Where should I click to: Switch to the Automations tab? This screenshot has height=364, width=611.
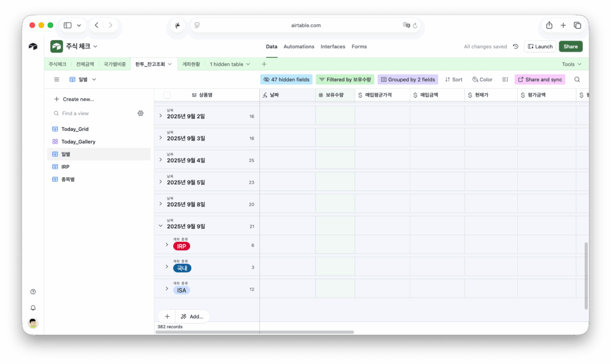point(299,47)
